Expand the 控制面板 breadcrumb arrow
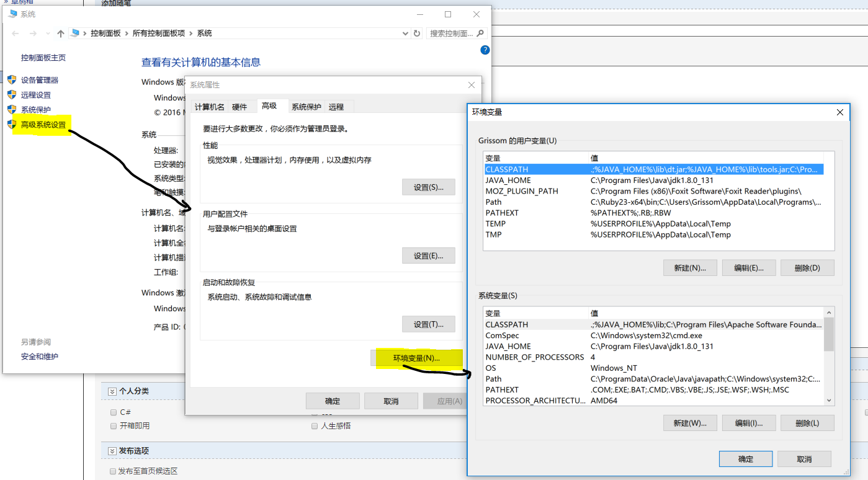 coord(127,33)
